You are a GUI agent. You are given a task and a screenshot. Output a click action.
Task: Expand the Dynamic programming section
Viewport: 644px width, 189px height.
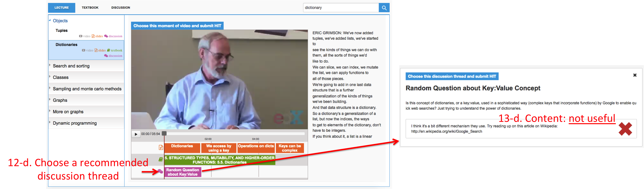[x=75, y=123]
